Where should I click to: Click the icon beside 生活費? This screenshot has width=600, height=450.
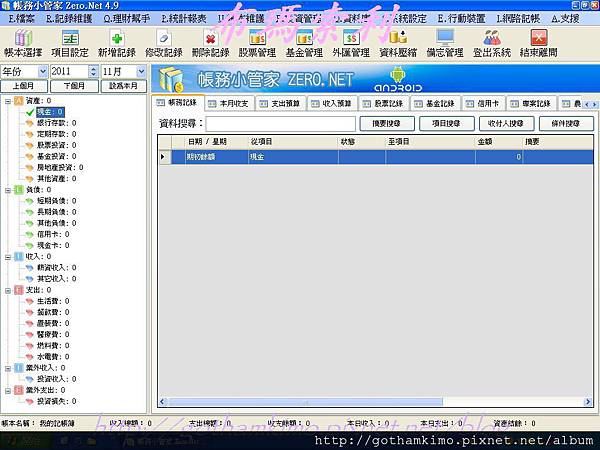pos(30,301)
